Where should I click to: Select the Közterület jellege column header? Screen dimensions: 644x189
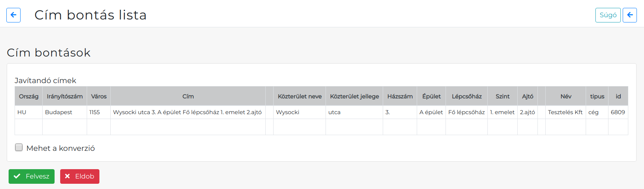point(354,96)
